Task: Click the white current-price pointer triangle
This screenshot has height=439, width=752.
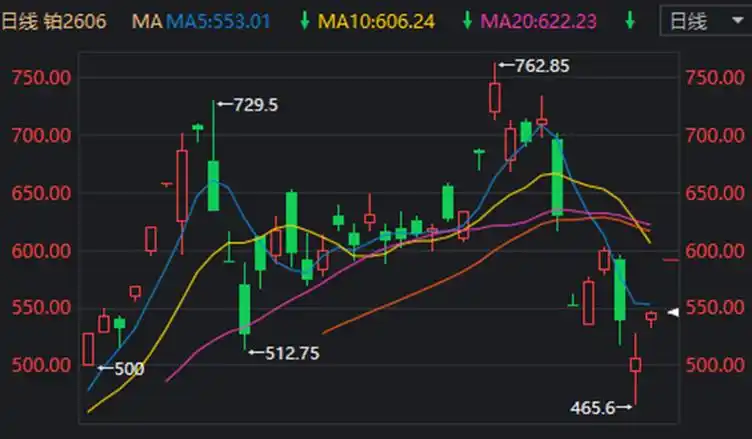Action: point(674,314)
